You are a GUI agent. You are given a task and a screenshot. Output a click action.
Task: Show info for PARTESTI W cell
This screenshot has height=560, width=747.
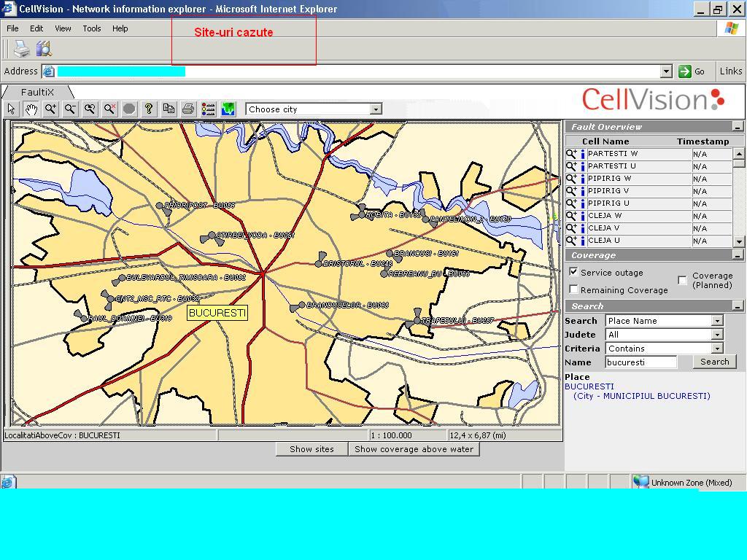coord(582,154)
